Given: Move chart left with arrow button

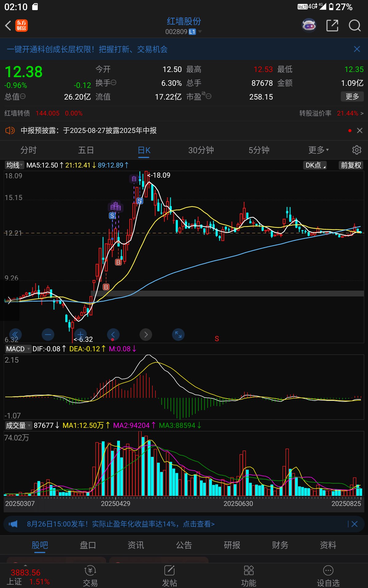Looking at the screenshot, I should point(113,334).
